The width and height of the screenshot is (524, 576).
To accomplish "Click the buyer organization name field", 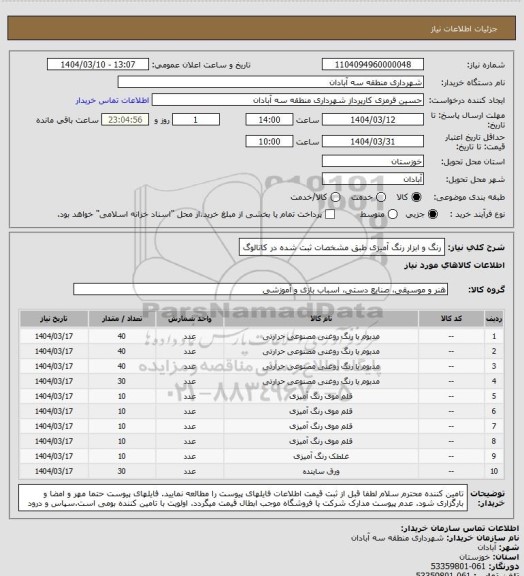I will (270, 82).
